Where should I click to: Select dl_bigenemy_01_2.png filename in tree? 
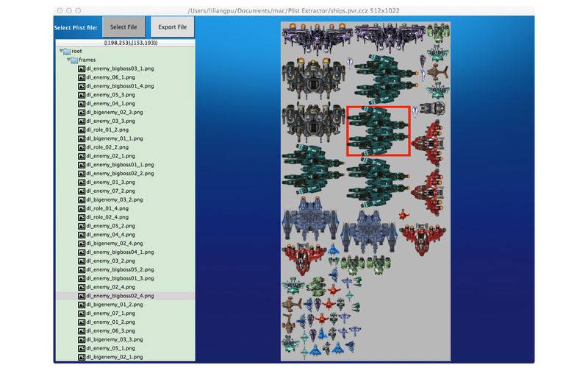[x=115, y=305]
